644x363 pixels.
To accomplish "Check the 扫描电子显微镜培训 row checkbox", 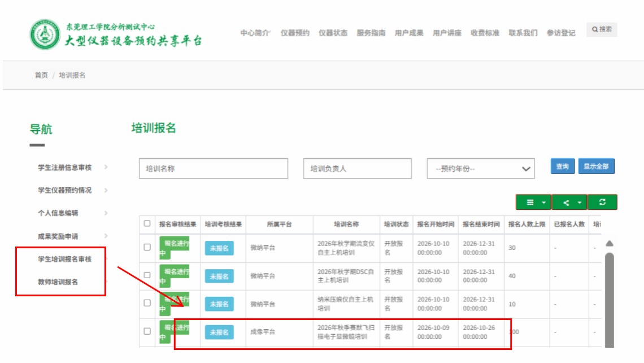I will [147, 331].
